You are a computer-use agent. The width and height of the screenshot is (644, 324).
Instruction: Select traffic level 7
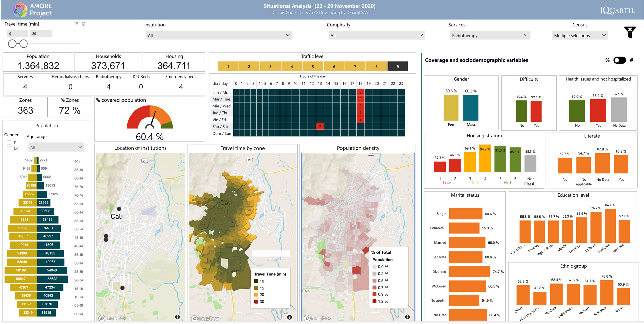[x=355, y=67]
